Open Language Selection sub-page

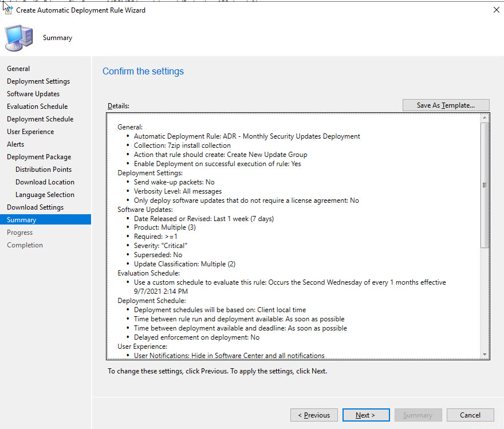pyautogui.click(x=45, y=195)
